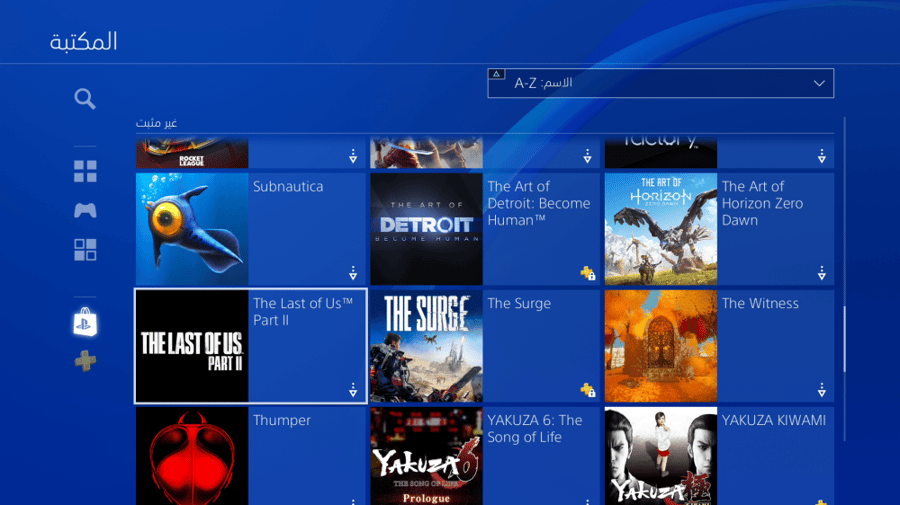Open the library search icon
The width and height of the screenshot is (900, 505).
click(x=85, y=99)
